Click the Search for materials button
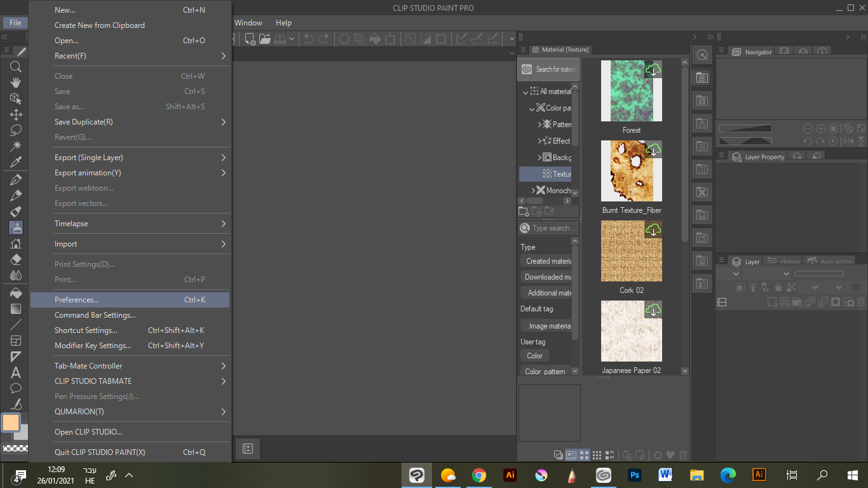Image resolution: width=868 pixels, height=488 pixels. [548, 69]
